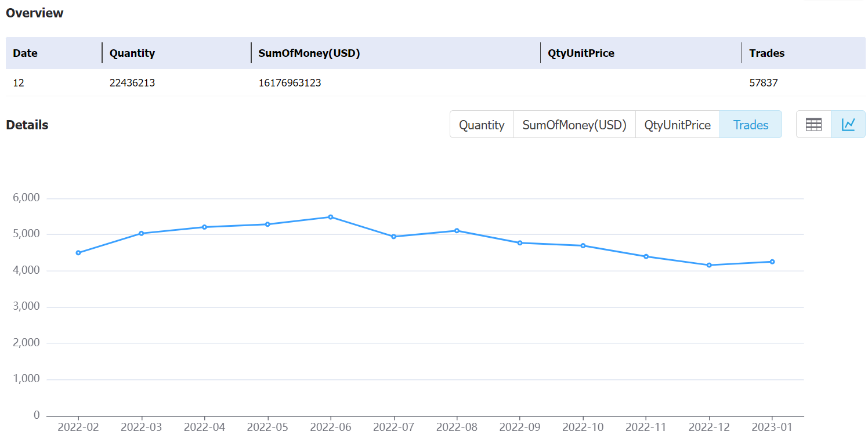Click the 2022-09 data point on chart

click(x=520, y=242)
